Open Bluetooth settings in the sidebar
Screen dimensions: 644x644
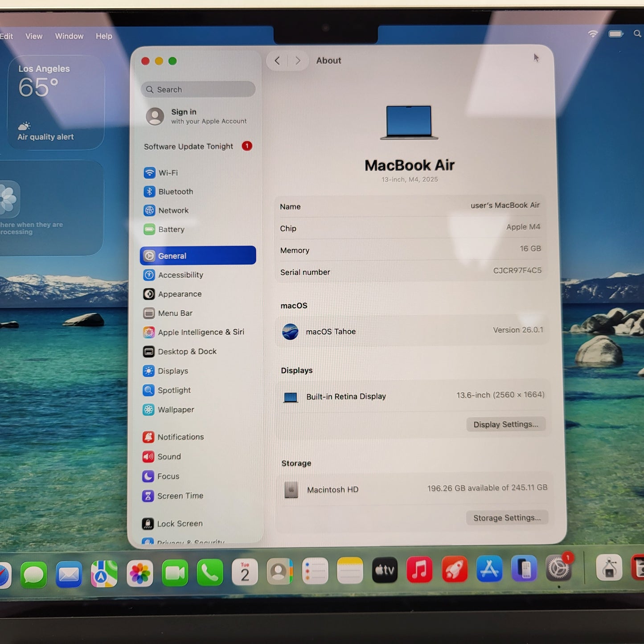(175, 192)
